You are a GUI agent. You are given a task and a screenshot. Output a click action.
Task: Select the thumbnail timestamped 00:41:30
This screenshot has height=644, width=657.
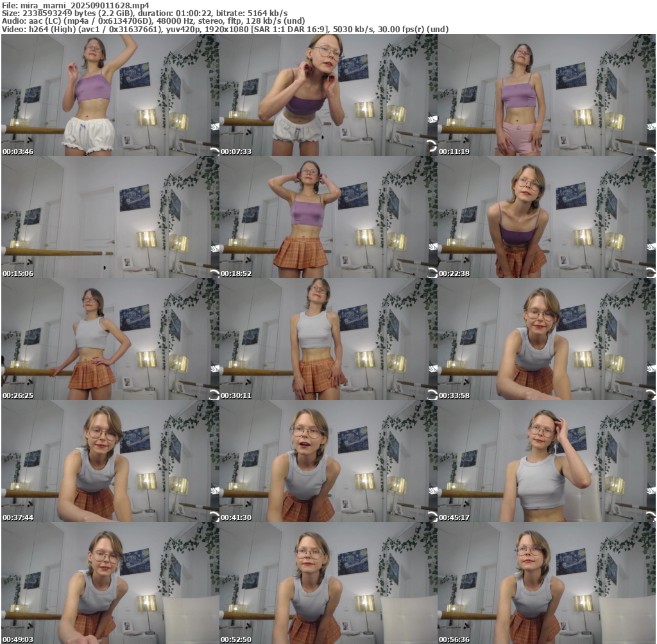[328, 461]
